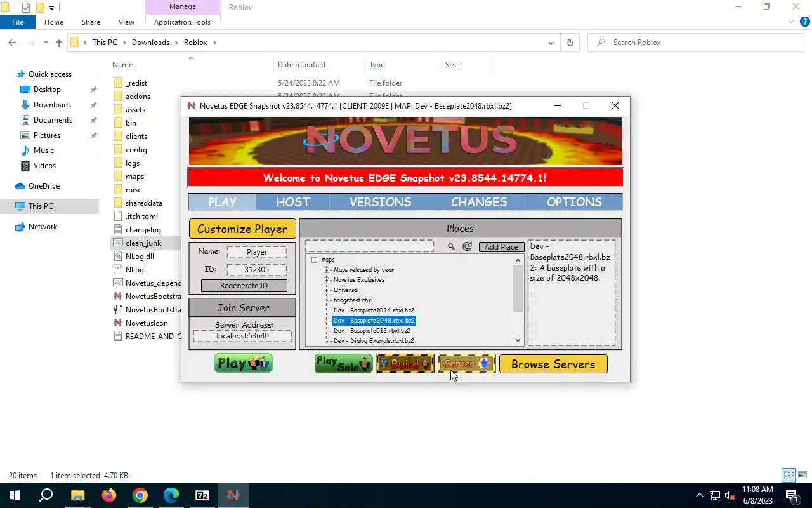Go up one folder level in Explorer

[x=59, y=43]
